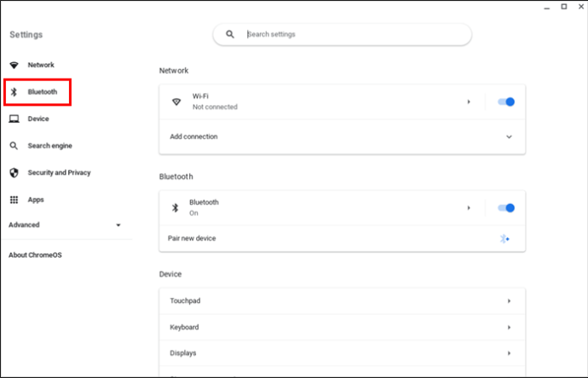Click the Bluetooth icon in Bluetooth card
The height and width of the screenshot is (378, 588).
[176, 207]
